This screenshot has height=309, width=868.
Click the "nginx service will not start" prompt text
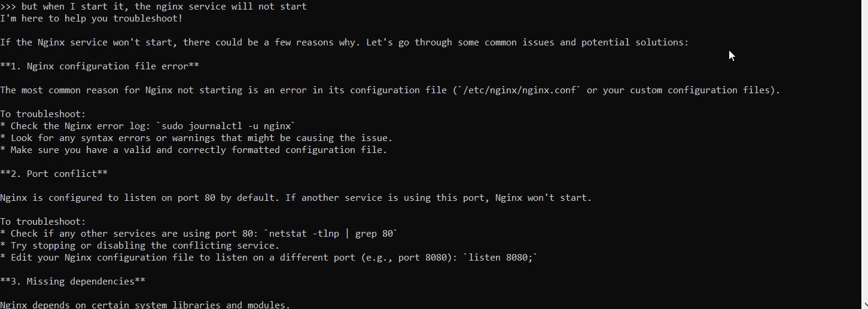232,7
